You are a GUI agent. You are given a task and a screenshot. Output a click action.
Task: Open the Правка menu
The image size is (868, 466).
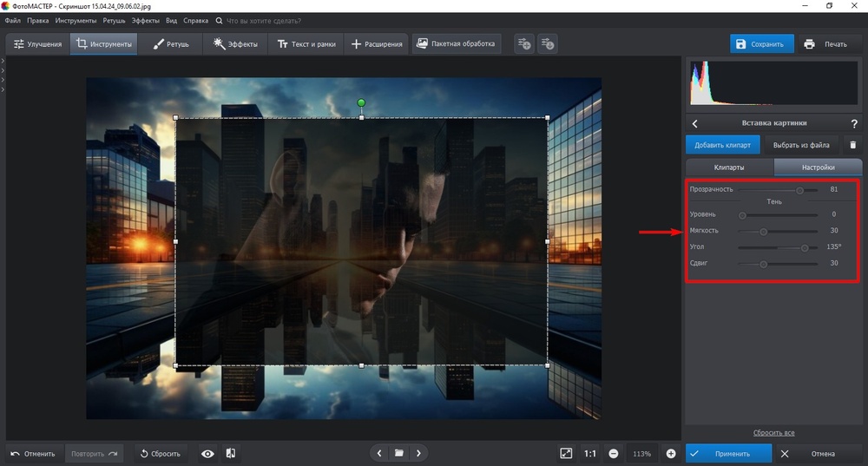pos(37,21)
